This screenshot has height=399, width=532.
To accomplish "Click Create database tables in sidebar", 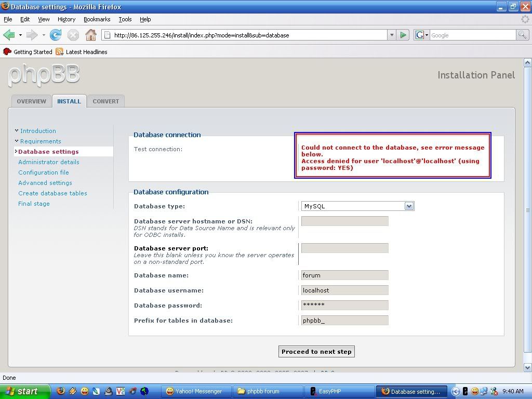I will [52, 193].
